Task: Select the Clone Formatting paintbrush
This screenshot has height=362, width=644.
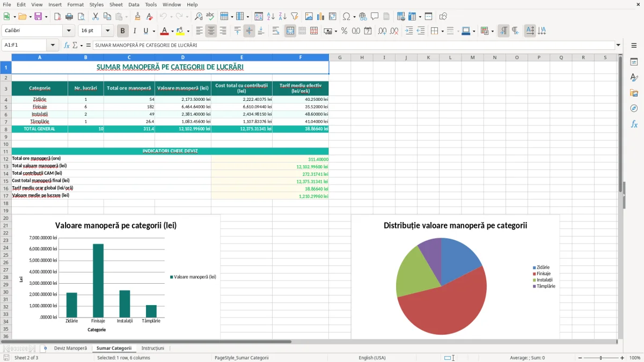Action: click(138, 17)
